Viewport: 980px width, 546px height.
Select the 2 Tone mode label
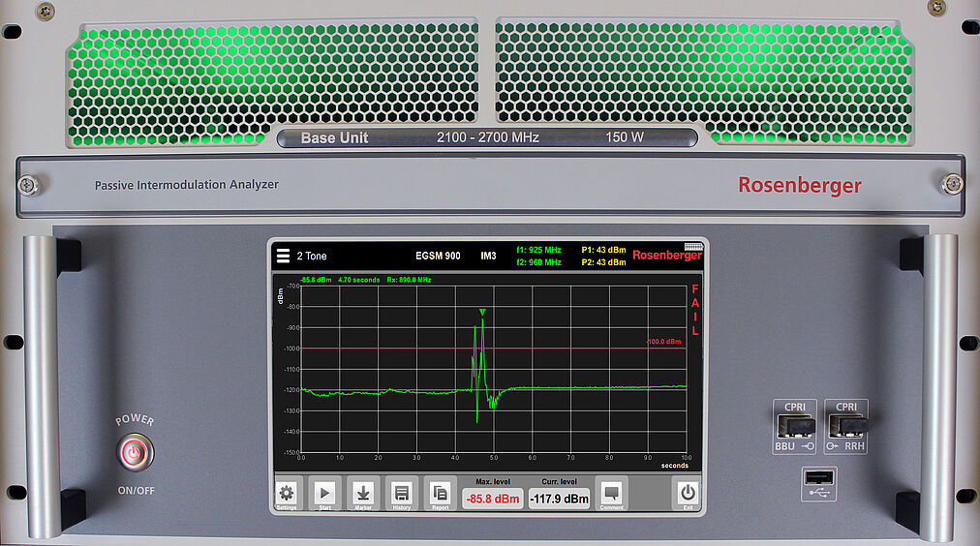pyautogui.click(x=312, y=257)
